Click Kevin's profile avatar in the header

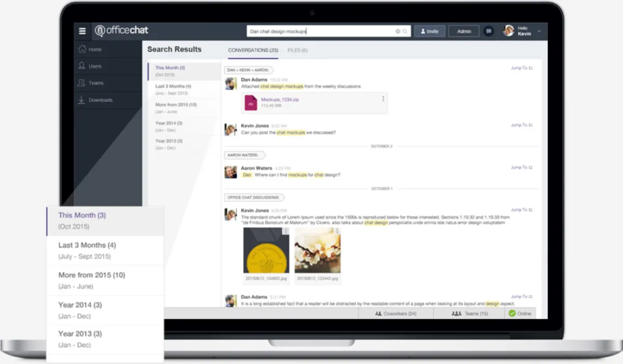[508, 31]
